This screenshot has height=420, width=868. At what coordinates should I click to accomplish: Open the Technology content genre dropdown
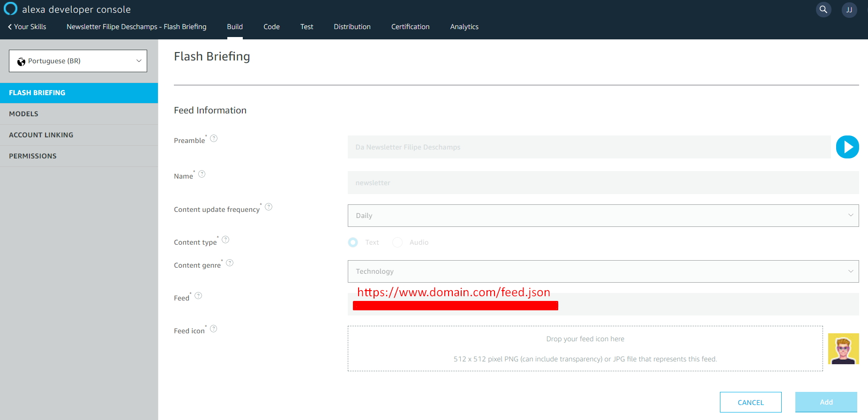click(x=603, y=271)
